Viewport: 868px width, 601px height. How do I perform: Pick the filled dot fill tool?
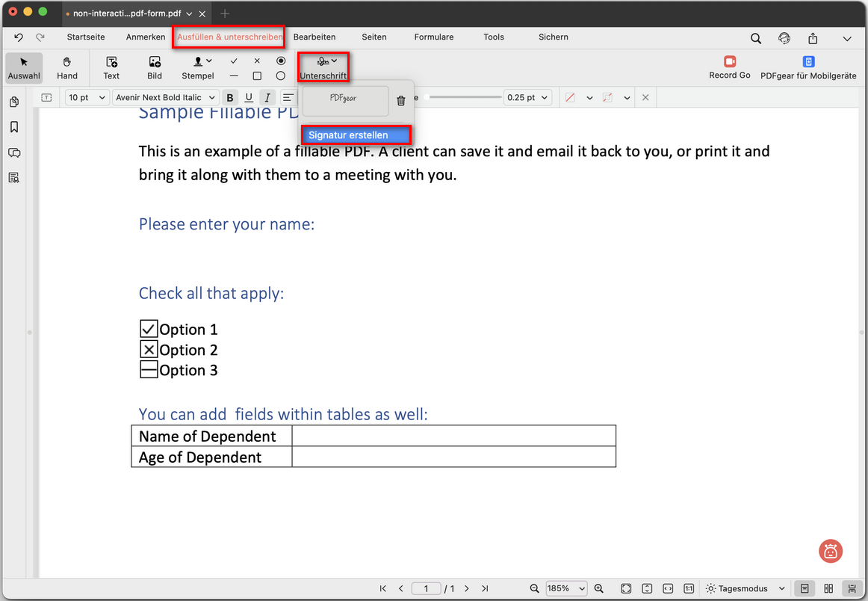[x=281, y=61]
